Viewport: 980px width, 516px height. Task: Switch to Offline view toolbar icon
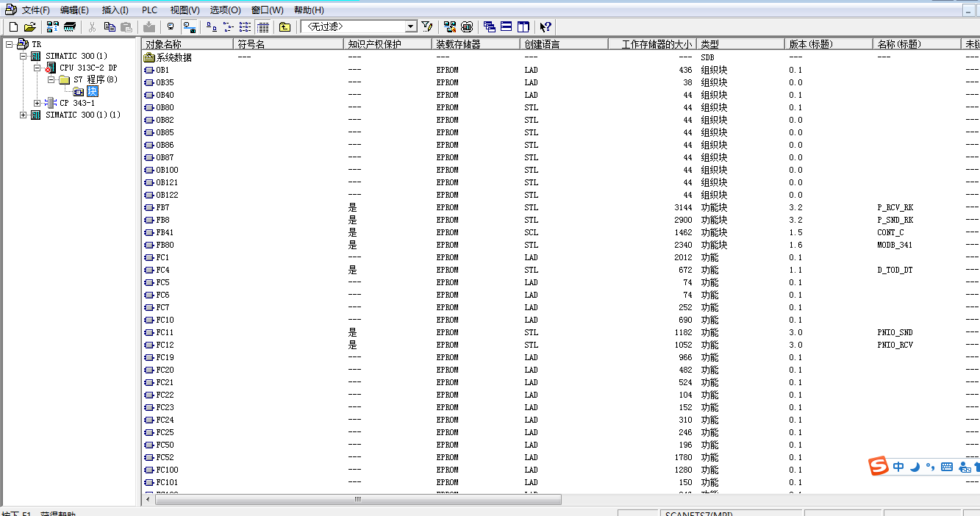click(171, 26)
